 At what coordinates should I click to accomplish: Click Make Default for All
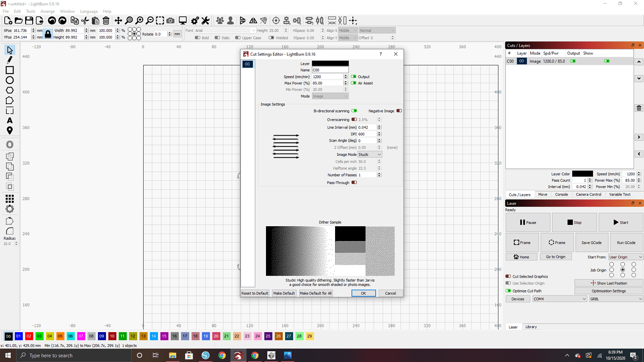click(x=316, y=293)
